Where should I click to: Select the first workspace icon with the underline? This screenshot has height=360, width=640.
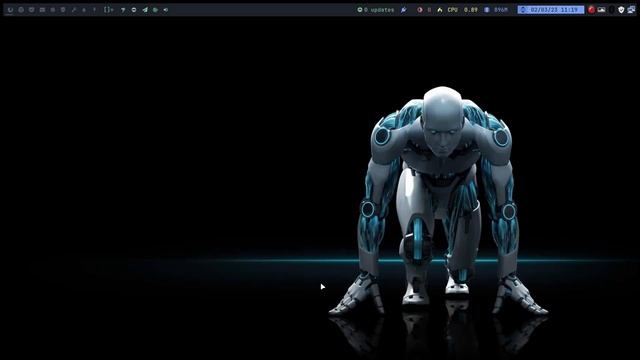10,10
